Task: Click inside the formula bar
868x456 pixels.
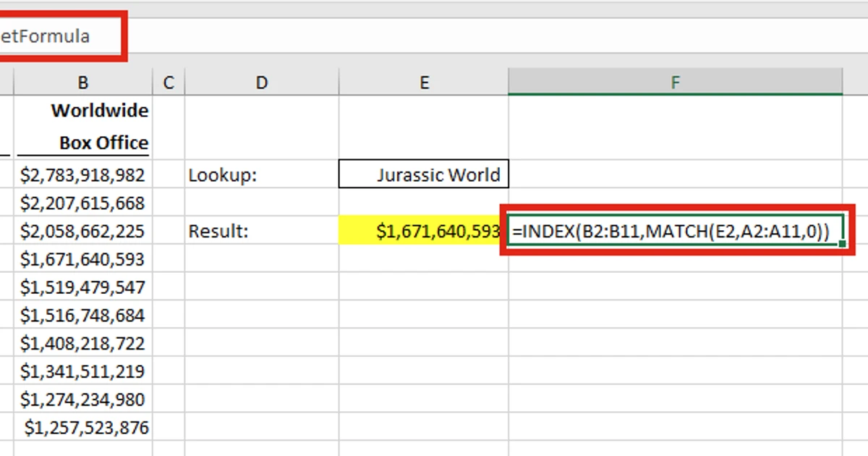Action: 434,36
